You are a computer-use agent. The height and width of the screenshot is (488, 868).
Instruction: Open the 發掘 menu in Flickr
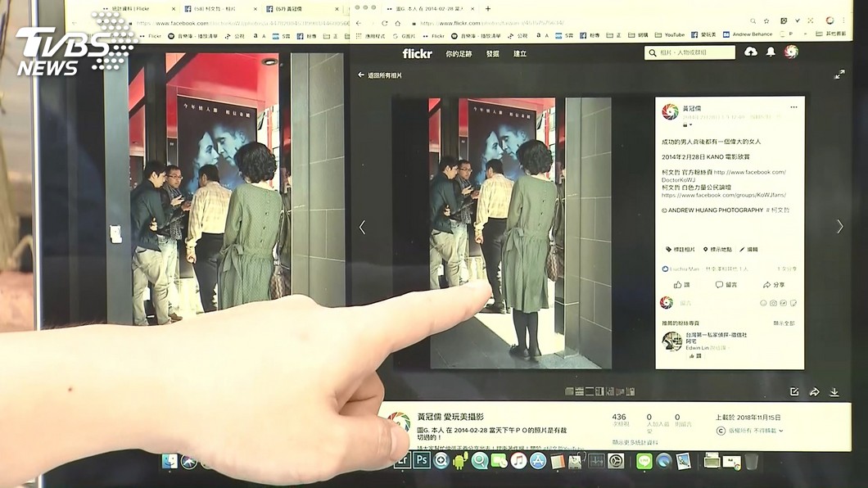492,54
